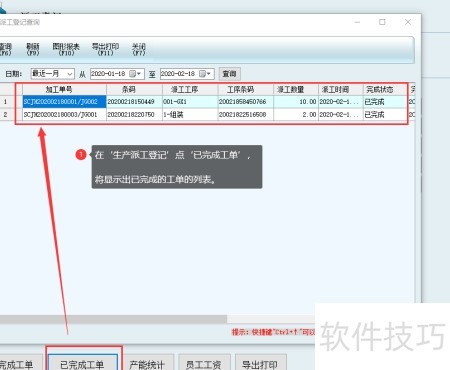Click the 工序条码 column header
Screen dimensions: 450x370
click(246, 89)
